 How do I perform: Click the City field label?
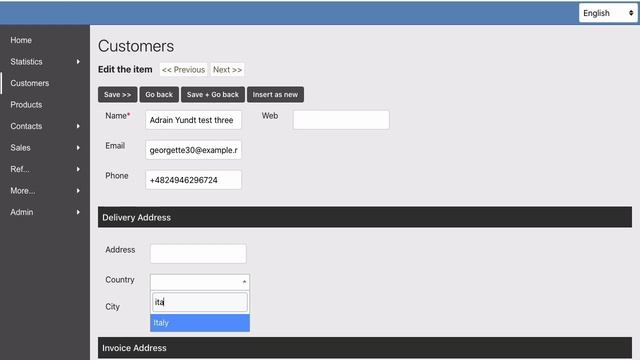coord(113,307)
